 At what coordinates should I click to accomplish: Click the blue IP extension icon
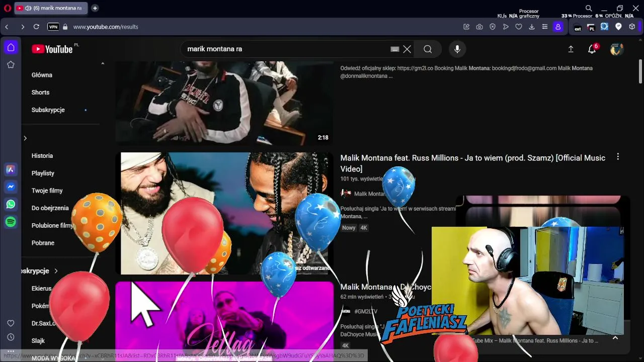[x=604, y=27]
